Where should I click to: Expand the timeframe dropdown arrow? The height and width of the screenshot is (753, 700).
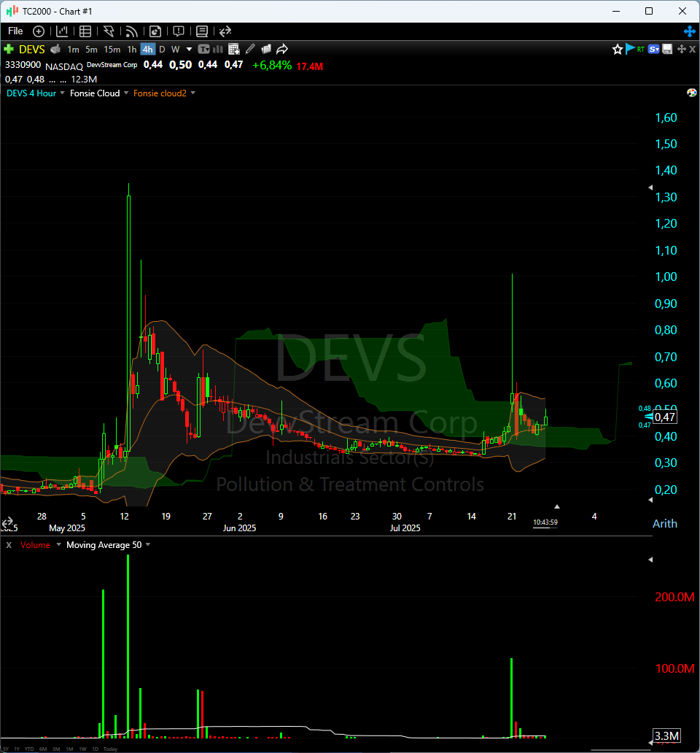point(189,50)
